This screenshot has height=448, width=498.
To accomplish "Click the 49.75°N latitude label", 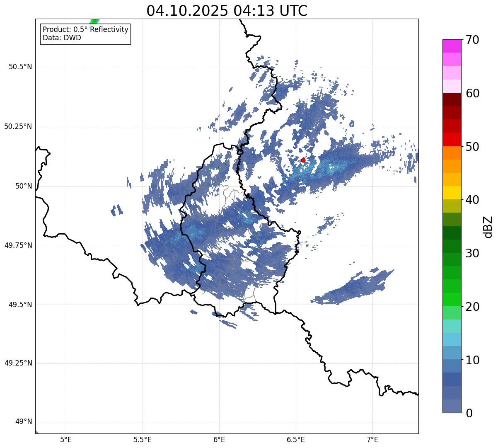I will pos(18,245).
